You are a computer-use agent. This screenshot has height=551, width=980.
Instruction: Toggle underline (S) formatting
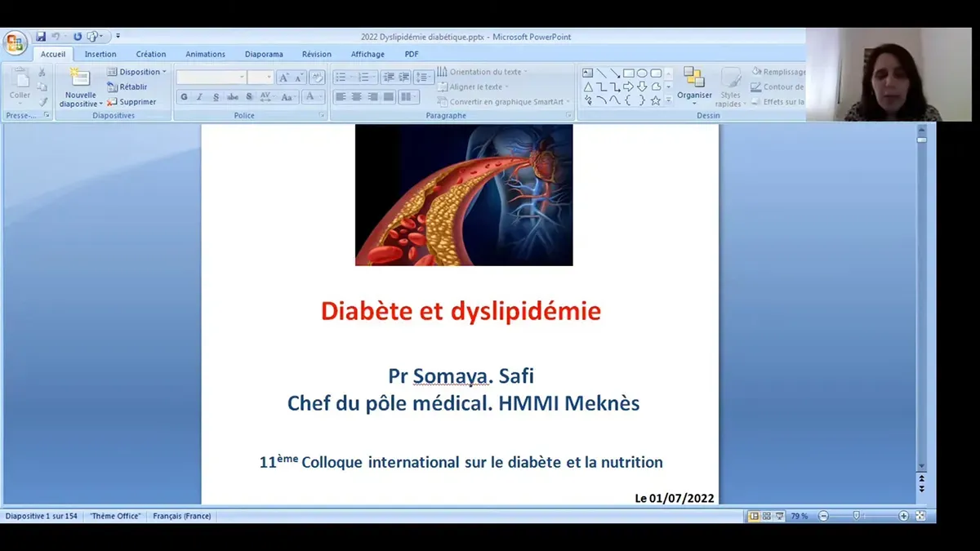point(216,96)
